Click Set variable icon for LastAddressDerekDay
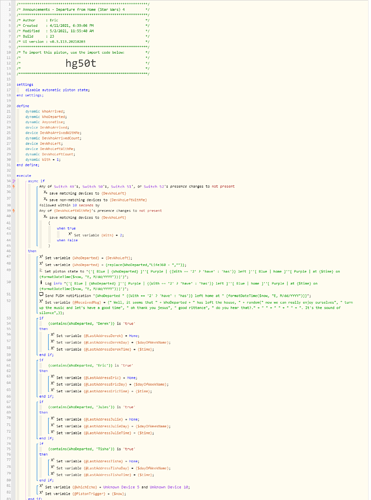Screen dimensions: 371x500 53,342
